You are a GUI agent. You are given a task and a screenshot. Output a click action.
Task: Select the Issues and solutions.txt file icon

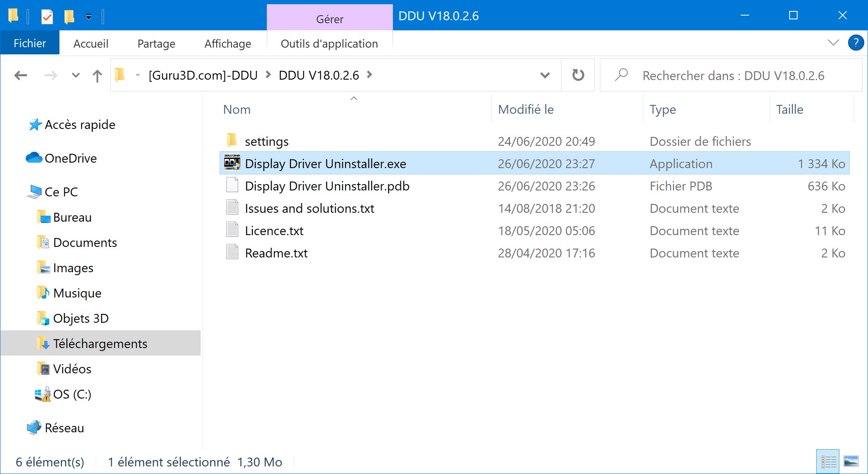click(232, 208)
